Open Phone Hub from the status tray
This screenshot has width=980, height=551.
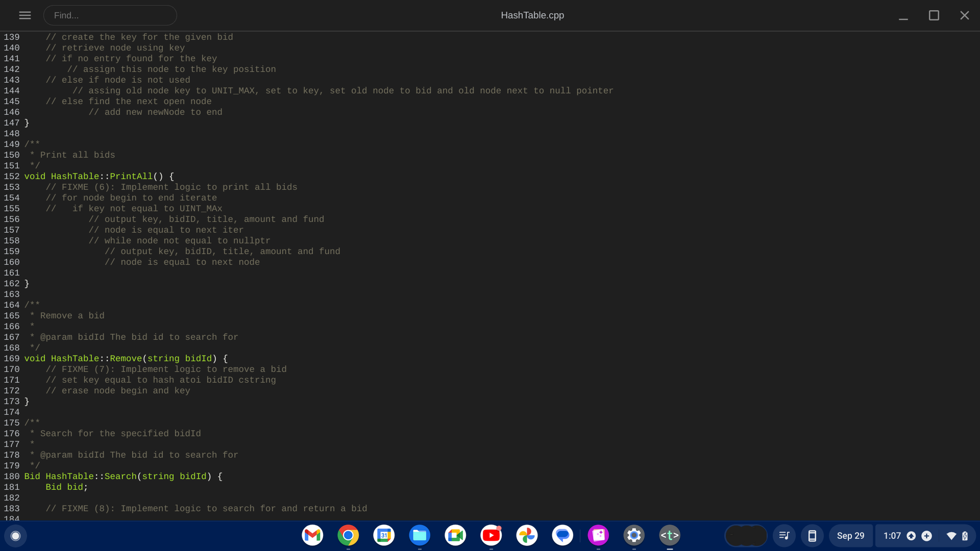pos(813,536)
